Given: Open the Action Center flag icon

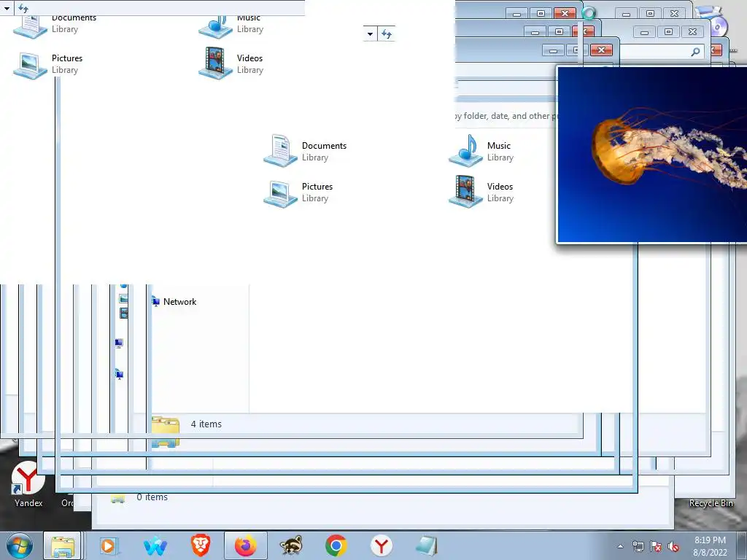Looking at the screenshot, I should coord(656,546).
